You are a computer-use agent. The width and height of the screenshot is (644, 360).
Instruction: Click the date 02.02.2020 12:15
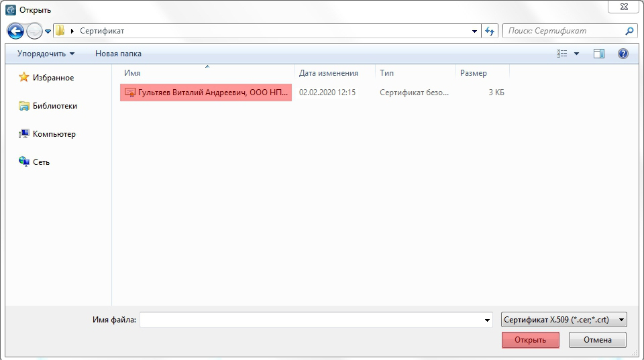(x=327, y=93)
